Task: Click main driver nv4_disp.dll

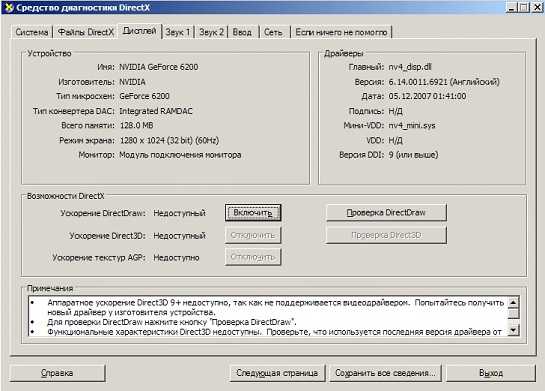Action: pos(410,67)
